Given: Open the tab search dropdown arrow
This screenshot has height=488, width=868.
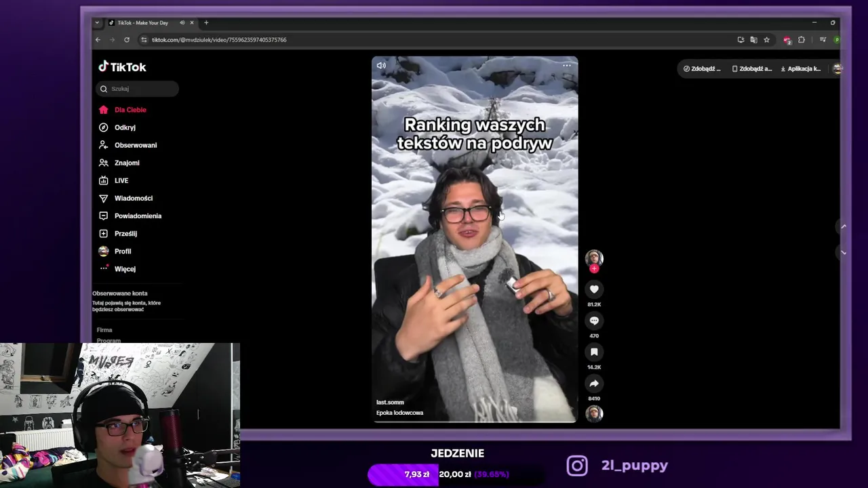Looking at the screenshot, I should point(97,22).
